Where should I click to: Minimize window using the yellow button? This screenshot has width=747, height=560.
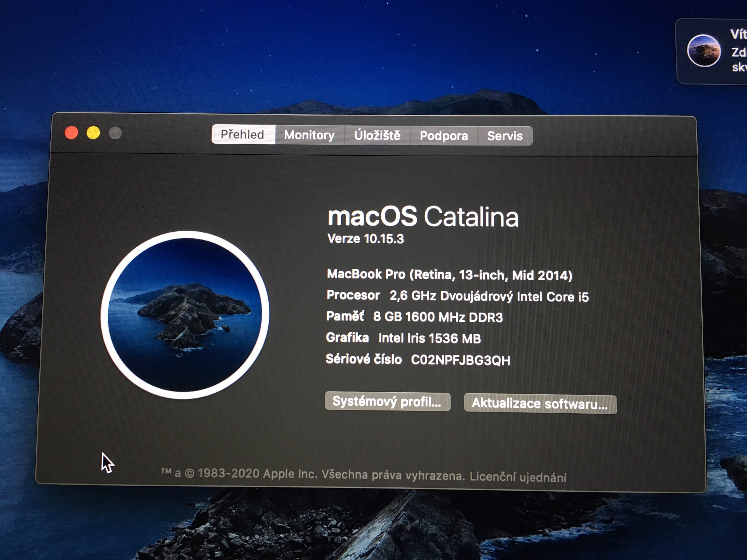pyautogui.click(x=93, y=133)
